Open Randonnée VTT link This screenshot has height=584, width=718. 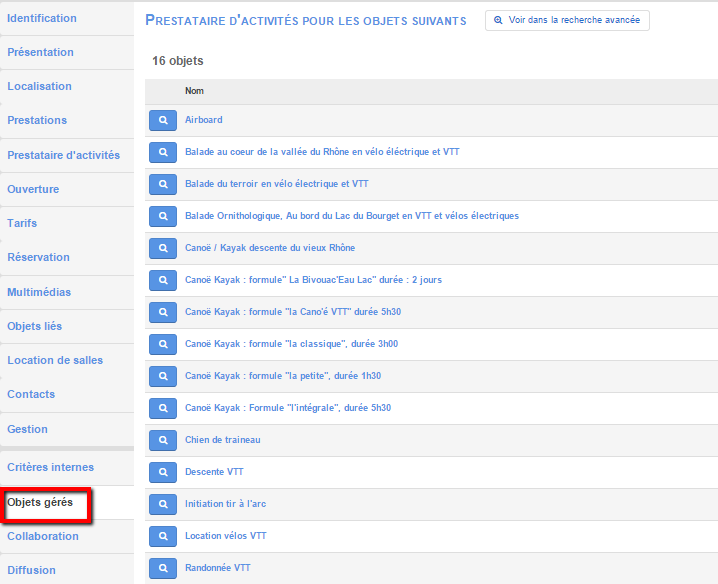click(218, 568)
